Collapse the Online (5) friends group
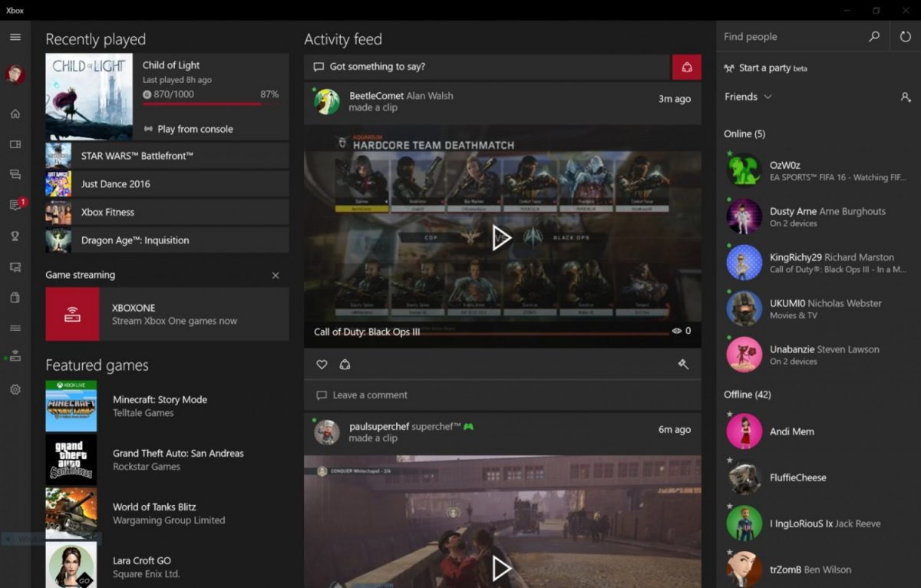This screenshot has height=588, width=921. pos(744,134)
